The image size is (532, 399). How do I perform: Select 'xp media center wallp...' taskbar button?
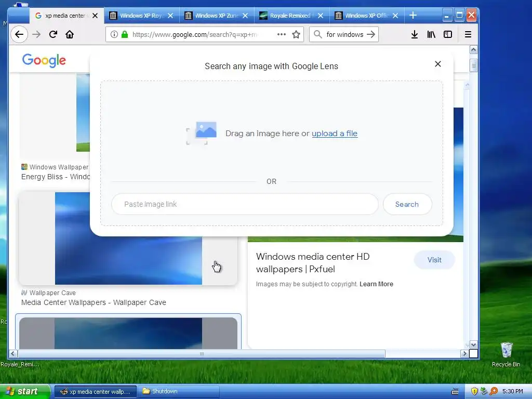point(96,392)
